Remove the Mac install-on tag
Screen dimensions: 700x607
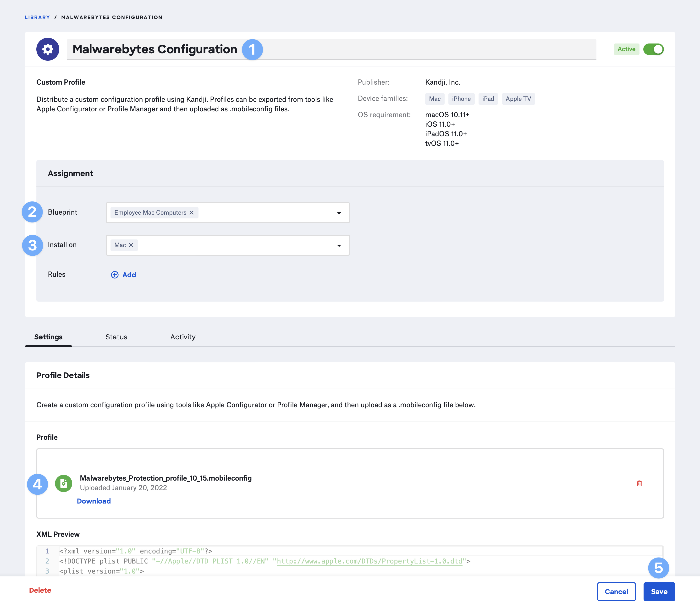[x=131, y=245]
